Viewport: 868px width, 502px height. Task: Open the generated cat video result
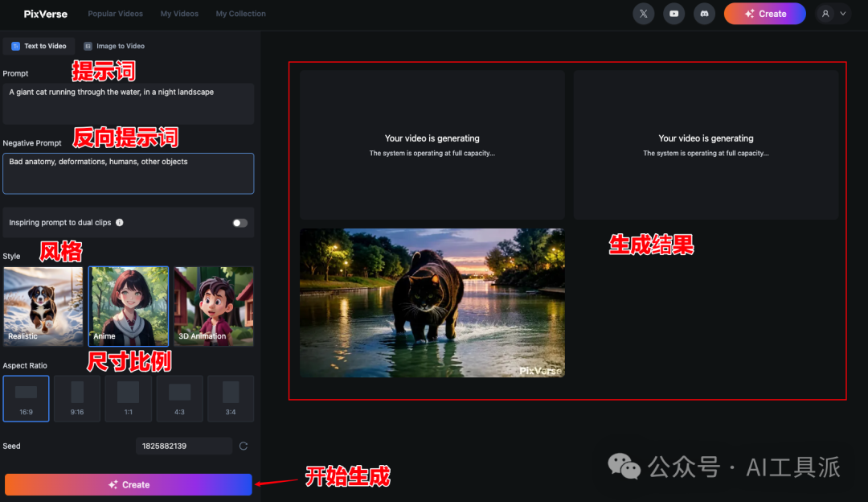pyautogui.click(x=432, y=302)
